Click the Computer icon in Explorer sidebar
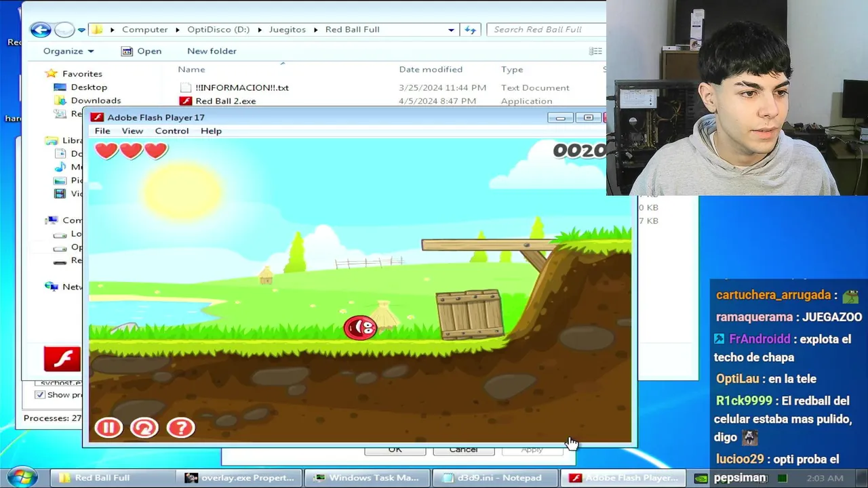Image resolution: width=868 pixels, height=488 pixels. pos(52,220)
